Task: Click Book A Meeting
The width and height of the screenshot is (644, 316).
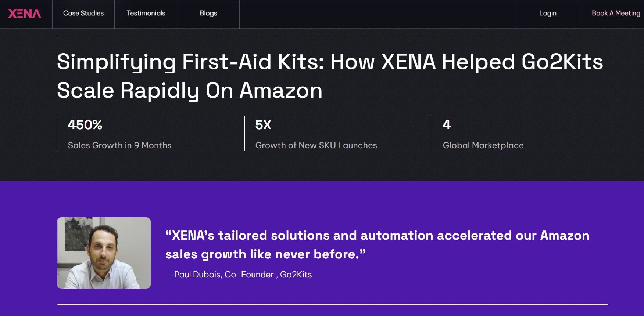Action: [x=615, y=13]
